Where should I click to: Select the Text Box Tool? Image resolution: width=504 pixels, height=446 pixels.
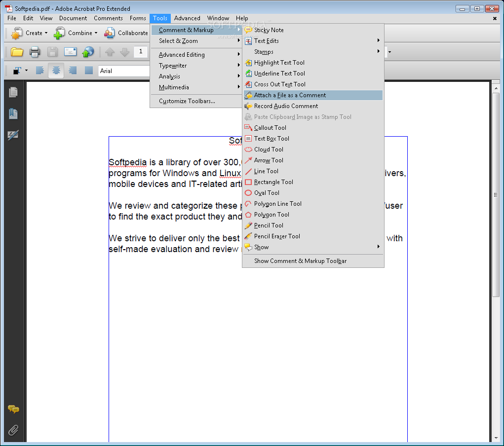[x=313, y=139]
